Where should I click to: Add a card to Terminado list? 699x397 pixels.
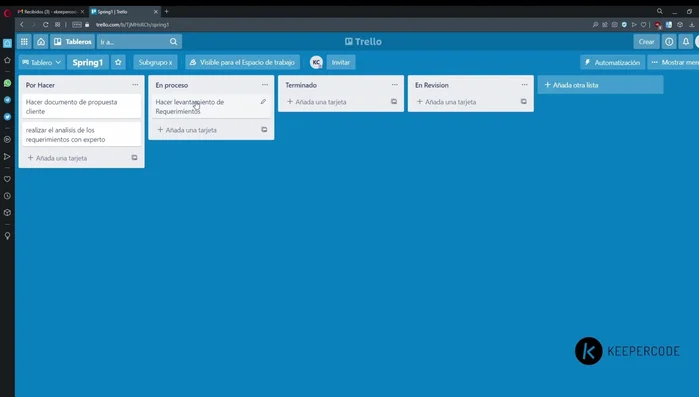point(317,102)
